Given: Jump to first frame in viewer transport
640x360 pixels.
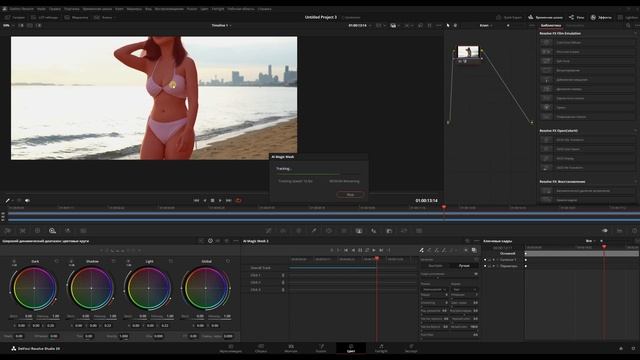Looking at the screenshot, I should coord(196,200).
